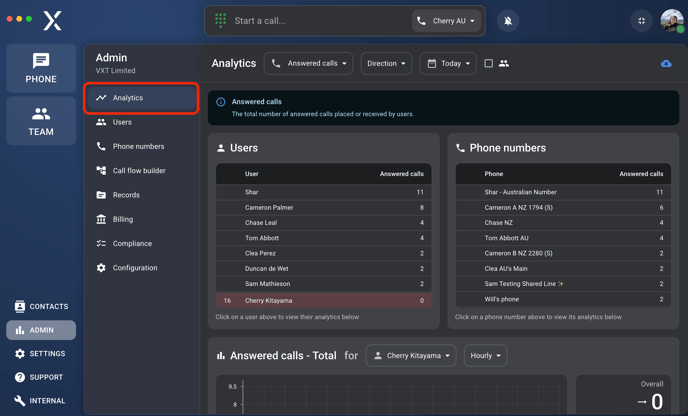688x416 pixels.
Task: Open CONTACTS in the sidebar
Action: pyautogui.click(x=41, y=306)
